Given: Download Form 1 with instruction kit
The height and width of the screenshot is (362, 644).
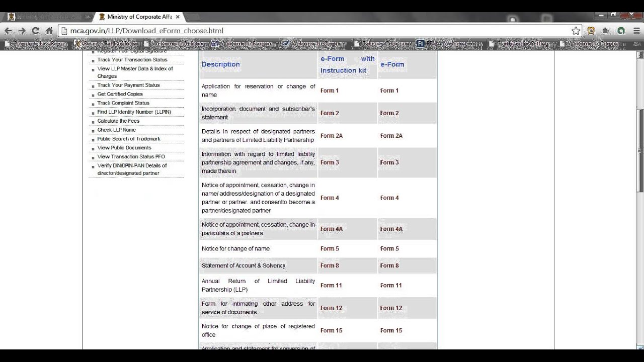Looking at the screenshot, I should tap(330, 90).
